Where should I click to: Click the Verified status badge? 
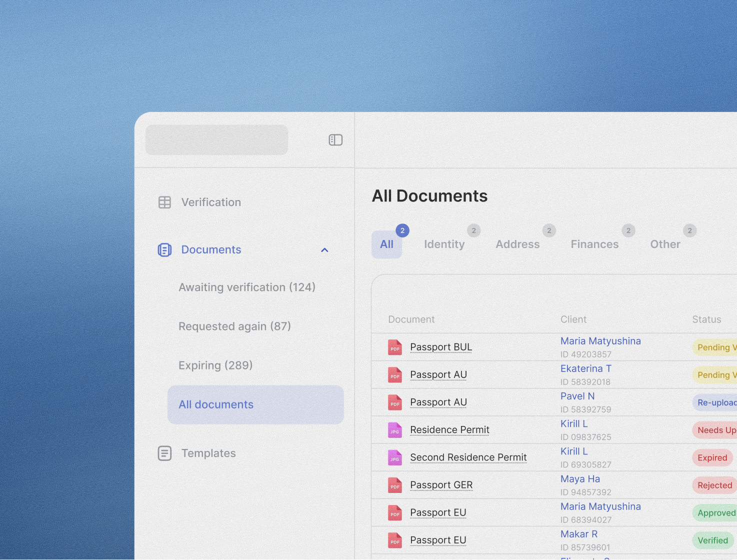713,540
